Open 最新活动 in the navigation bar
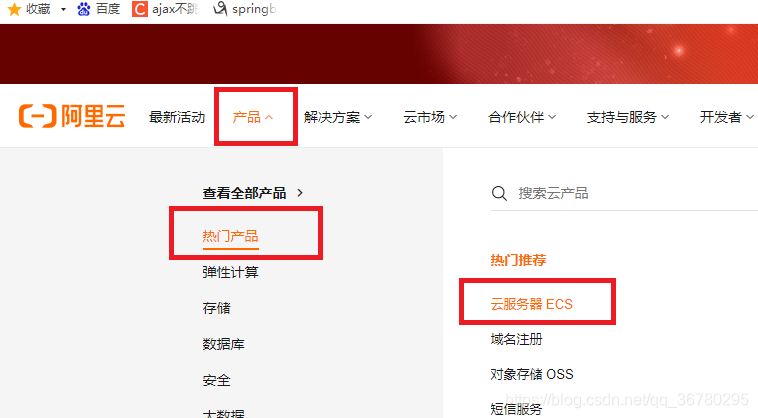This screenshot has height=418, width=758. point(177,117)
